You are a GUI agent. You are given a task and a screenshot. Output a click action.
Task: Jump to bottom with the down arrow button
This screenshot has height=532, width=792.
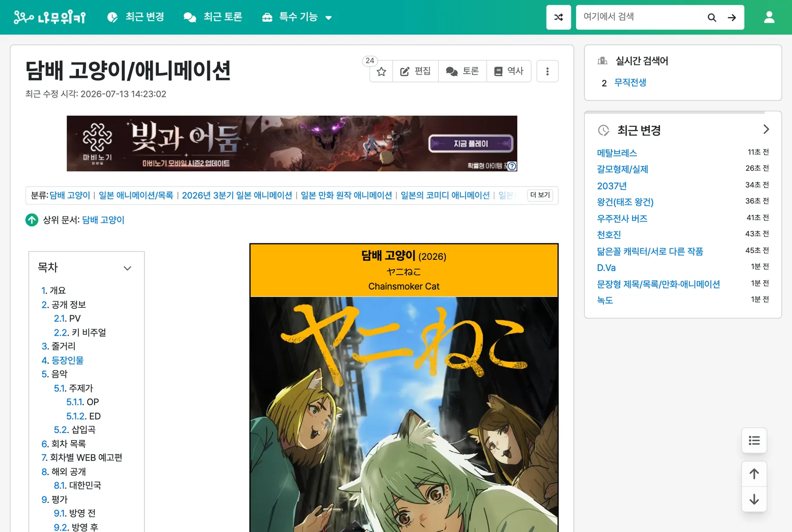pos(754,499)
